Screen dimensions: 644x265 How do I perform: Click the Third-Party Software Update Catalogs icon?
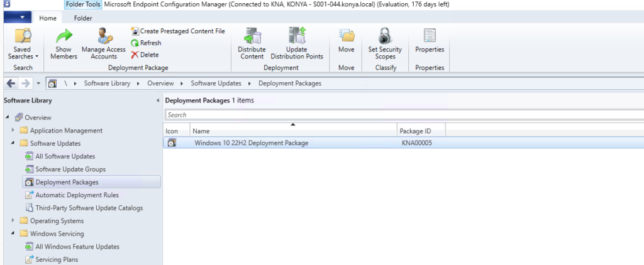tap(29, 208)
